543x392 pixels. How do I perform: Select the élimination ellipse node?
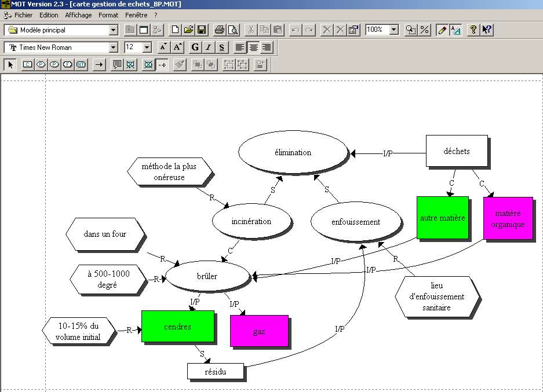coord(293,153)
